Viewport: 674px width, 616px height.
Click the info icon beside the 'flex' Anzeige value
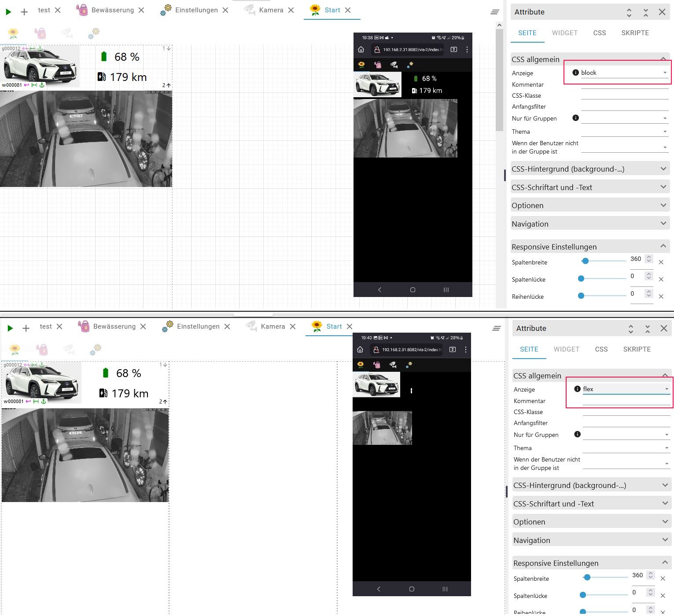577,389
